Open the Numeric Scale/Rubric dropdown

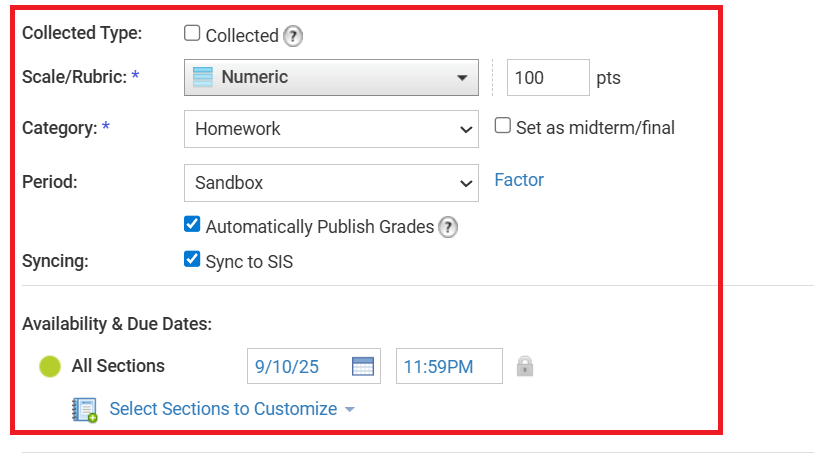click(x=331, y=77)
